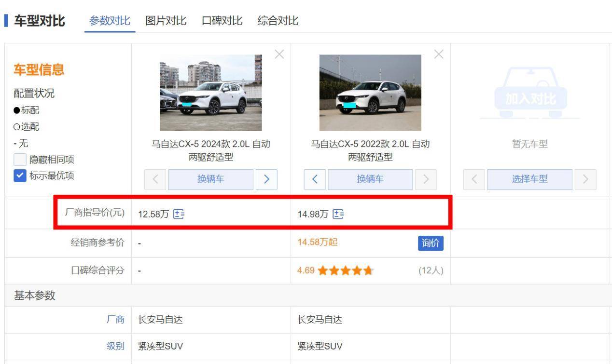Click the star rating for 2022款
Image resolution: width=612 pixels, height=364 pixels.
(x=346, y=271)
